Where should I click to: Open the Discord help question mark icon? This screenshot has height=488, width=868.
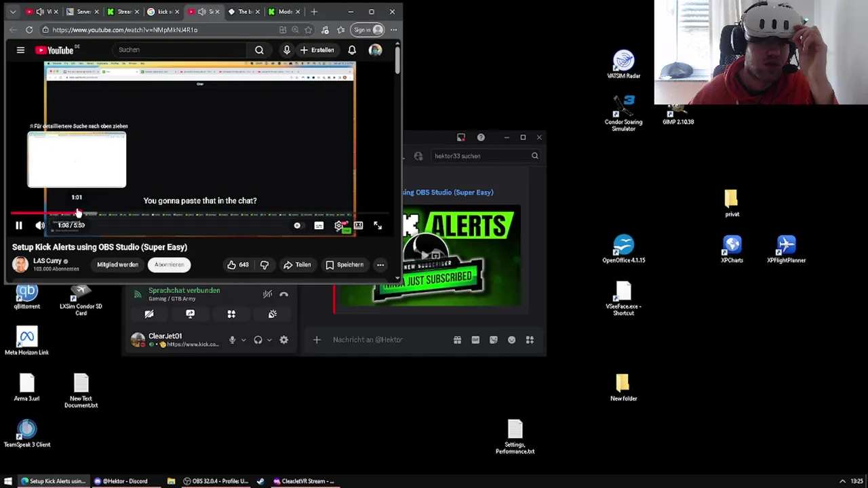481,138
